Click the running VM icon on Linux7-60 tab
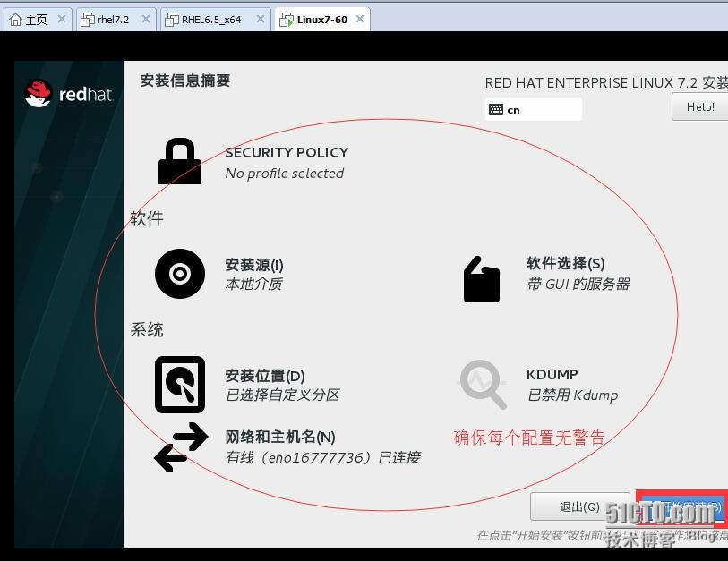The height and width of the screenshot is (561, 728). click(286, 20)
